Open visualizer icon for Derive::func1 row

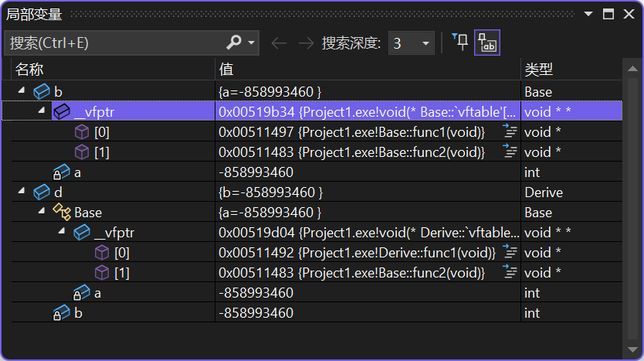tap(510, 252)
